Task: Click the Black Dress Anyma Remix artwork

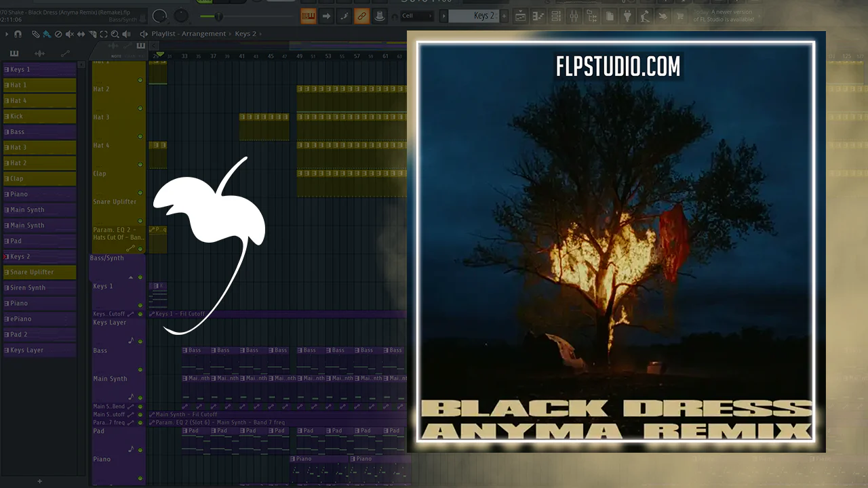Action: point(616,242)
